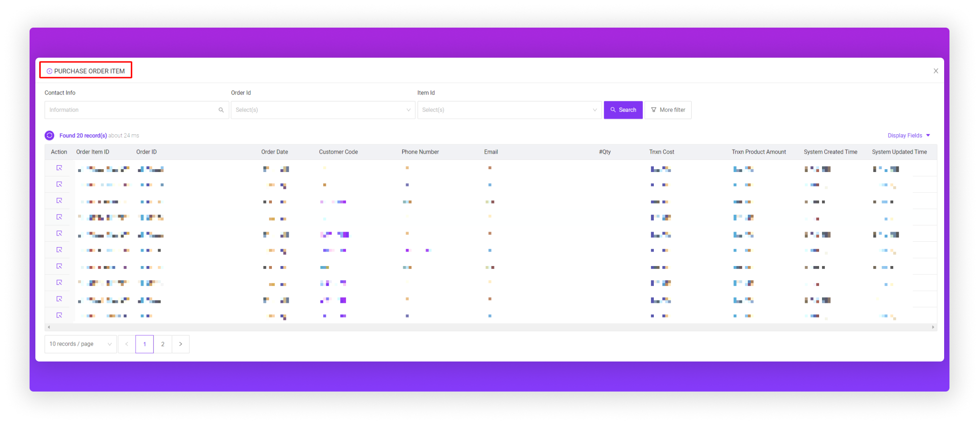
Task: Open the third row's action icon
Action: point(59,201)
